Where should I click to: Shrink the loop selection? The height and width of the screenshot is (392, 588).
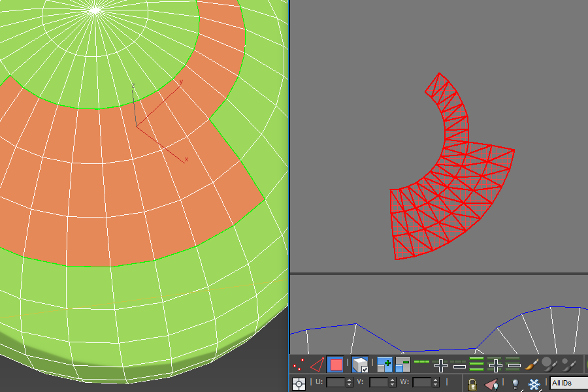459,365
